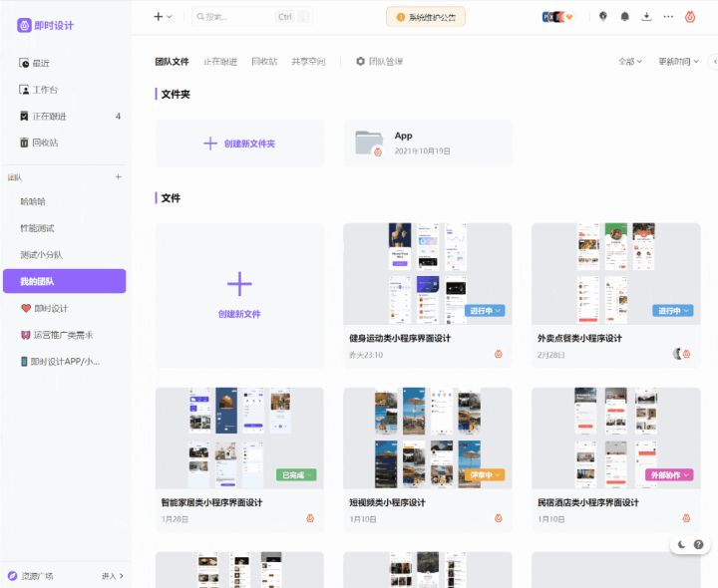718x588 pixels.
Task: Switch to the 回收站 tab
Action: pyautogui.click(x=264, y=62)
